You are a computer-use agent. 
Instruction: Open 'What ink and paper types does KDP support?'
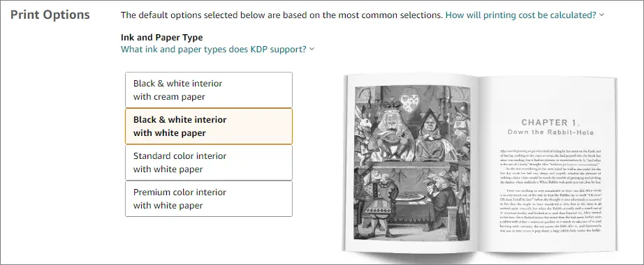point(214,50)
